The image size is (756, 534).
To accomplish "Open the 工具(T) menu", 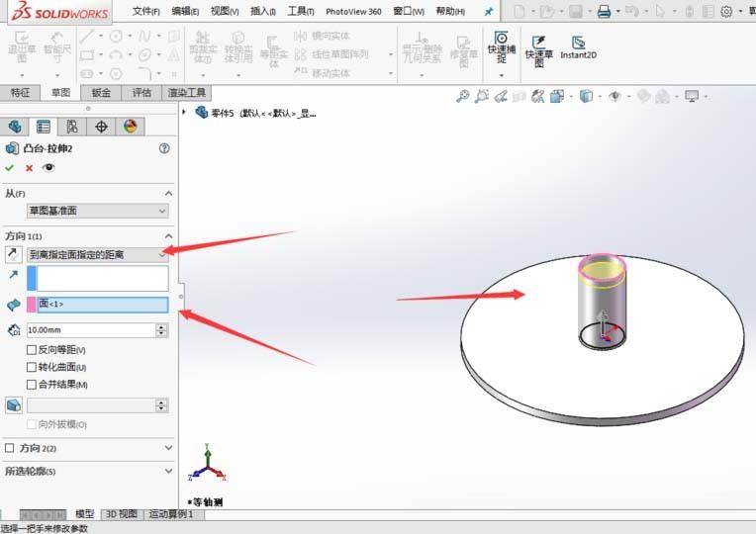I will click(x=301, y=11).
